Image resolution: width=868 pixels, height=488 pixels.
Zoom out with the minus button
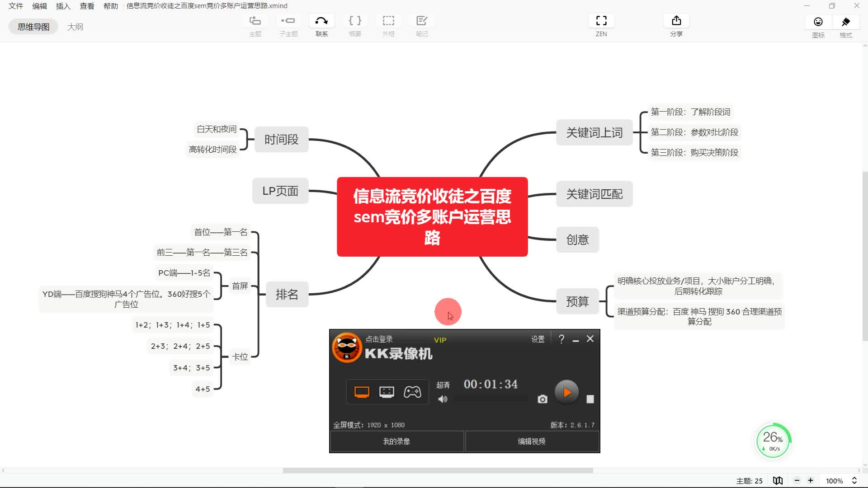[x=797, y=481]
